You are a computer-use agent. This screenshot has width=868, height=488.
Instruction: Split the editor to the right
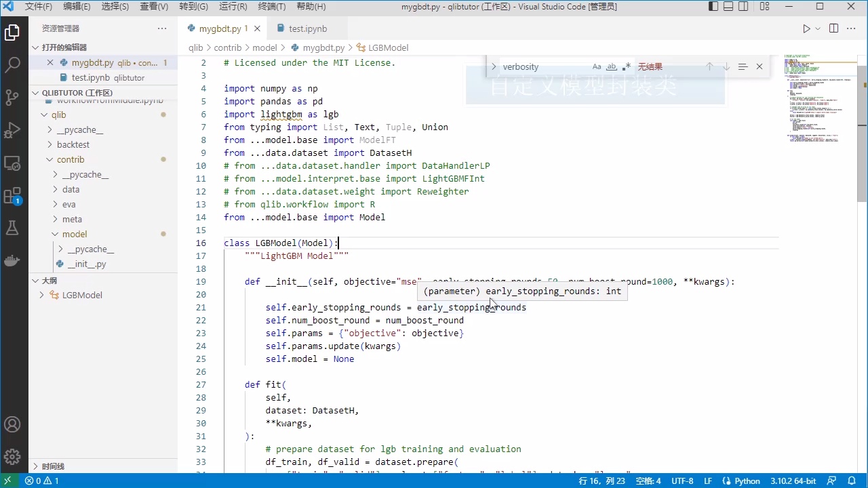833,28
